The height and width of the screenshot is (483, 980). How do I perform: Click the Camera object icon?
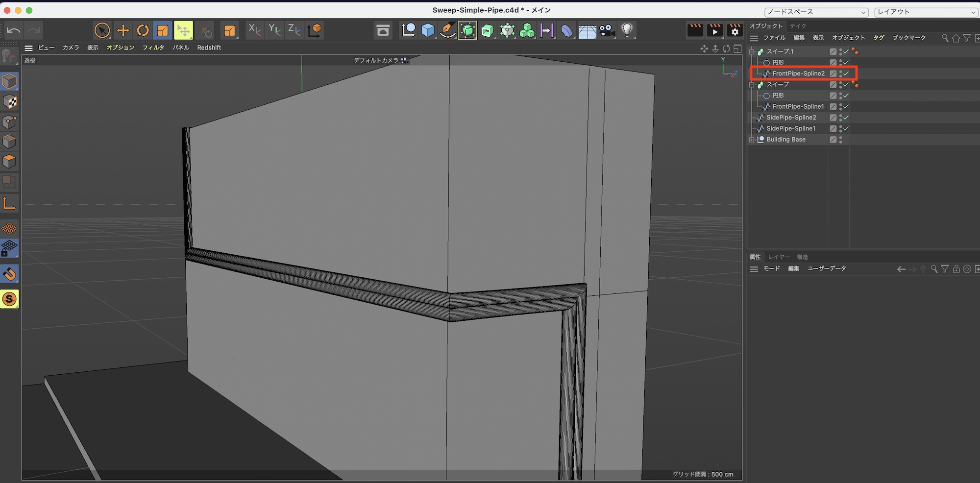pos(607,30)
